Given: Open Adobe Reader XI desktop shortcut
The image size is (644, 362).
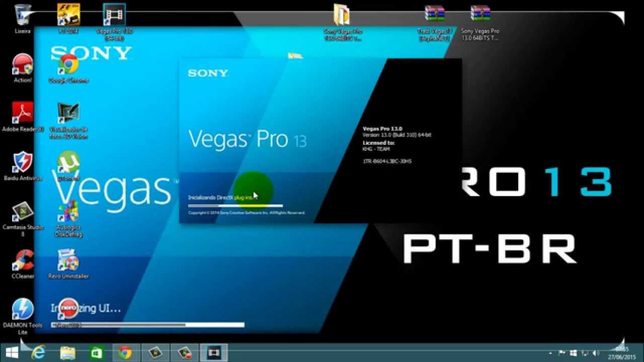Looking at the screenshot, I should tap(23, 117).
